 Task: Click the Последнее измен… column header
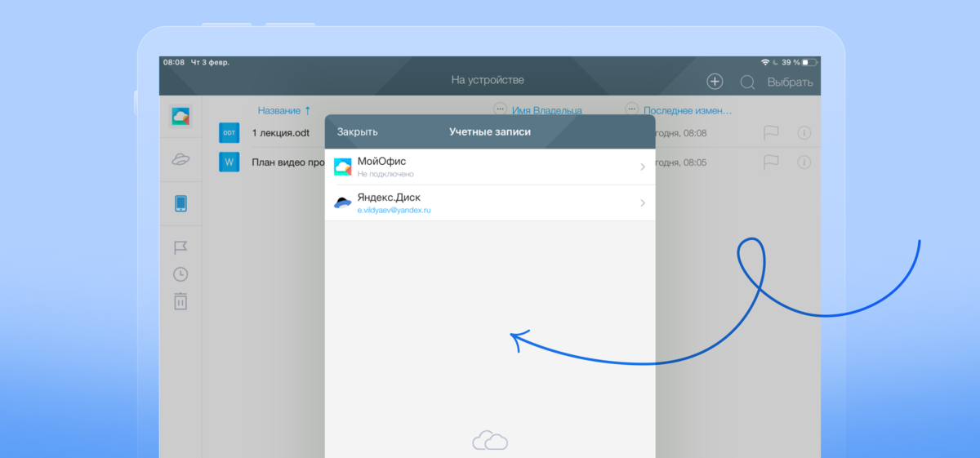pyautogui.click(x=688, y=110)
